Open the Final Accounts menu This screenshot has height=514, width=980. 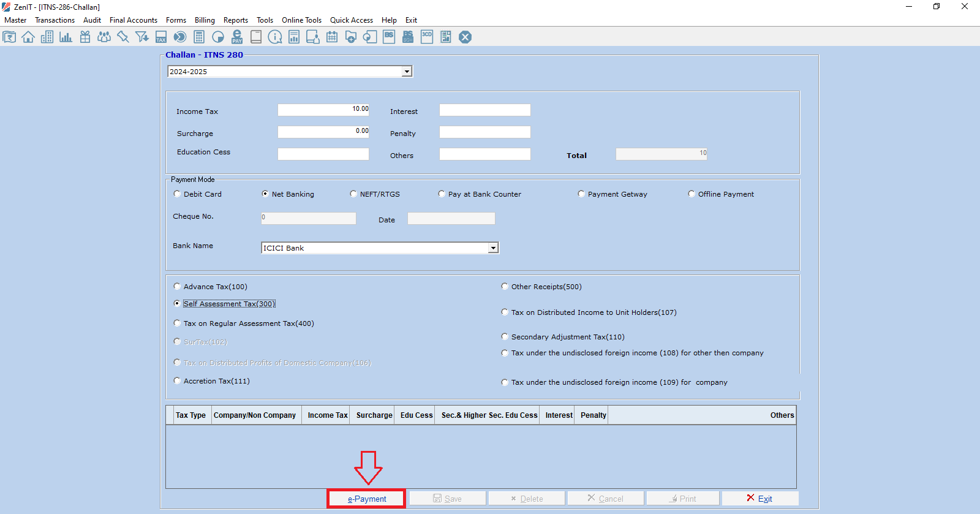(x=134, y=20)
